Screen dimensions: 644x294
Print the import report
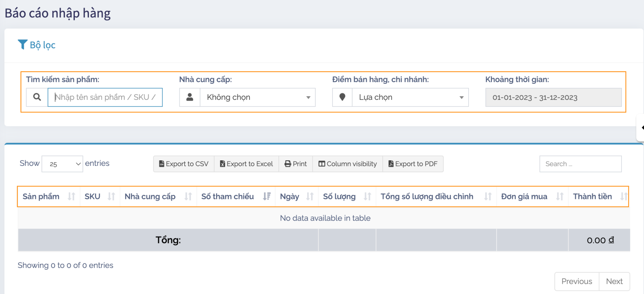[x=295, y=164]
